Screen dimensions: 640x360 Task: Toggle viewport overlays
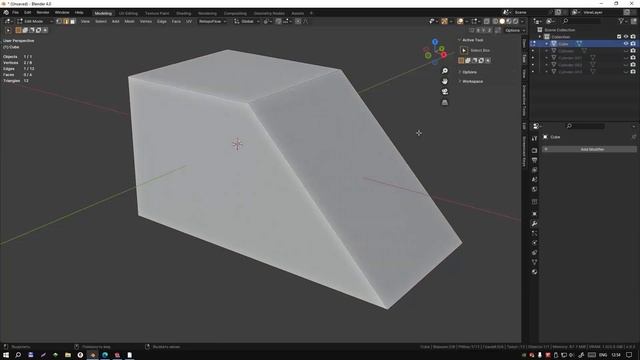click(x=460, y=21)
